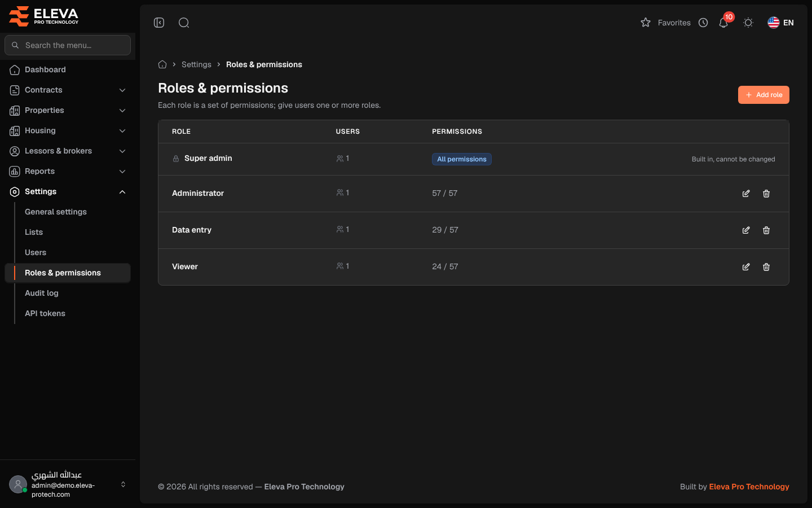Click the Add role button

point(764,95)
